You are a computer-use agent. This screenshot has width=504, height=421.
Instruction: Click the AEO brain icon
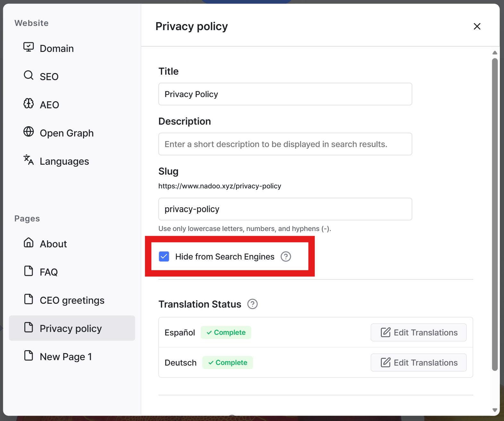click(x=29, y=103)
